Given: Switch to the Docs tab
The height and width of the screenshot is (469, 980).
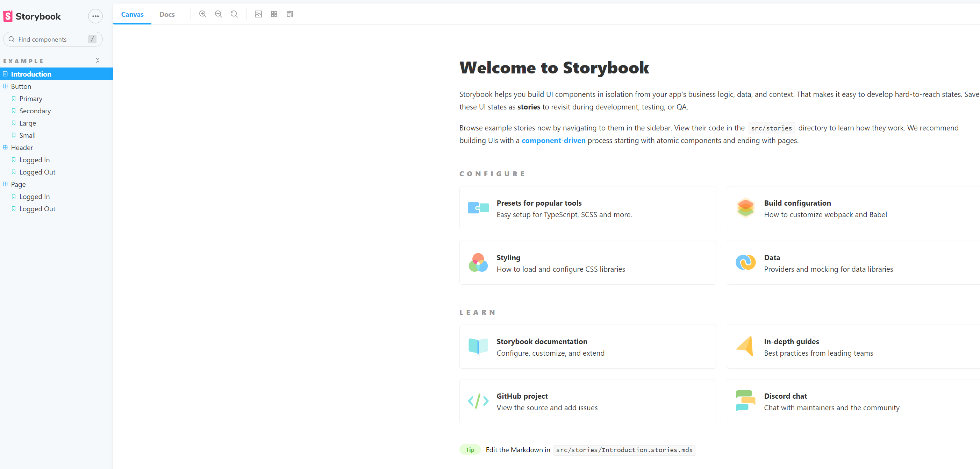Looking at the screenshot, I should point(167,14).
